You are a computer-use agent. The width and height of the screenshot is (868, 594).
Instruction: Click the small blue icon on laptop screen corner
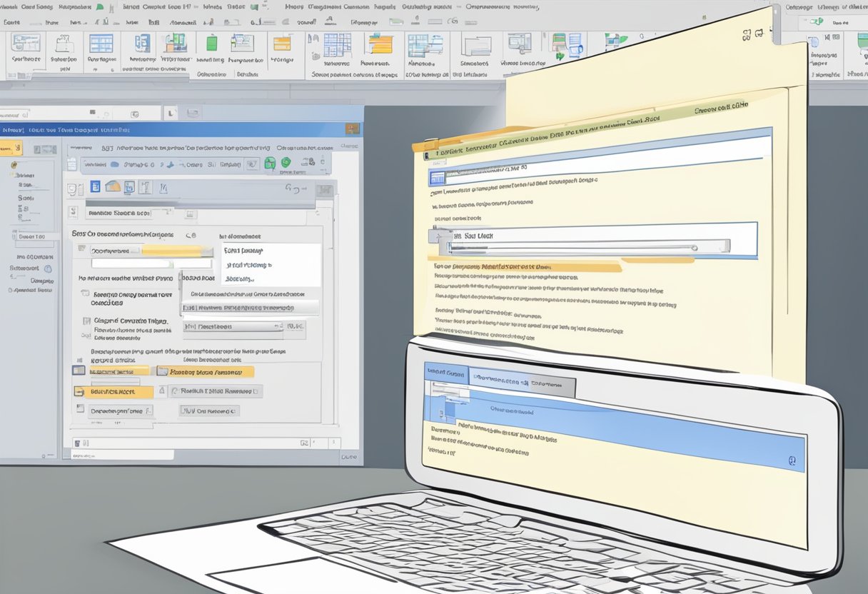coord(792,462)
